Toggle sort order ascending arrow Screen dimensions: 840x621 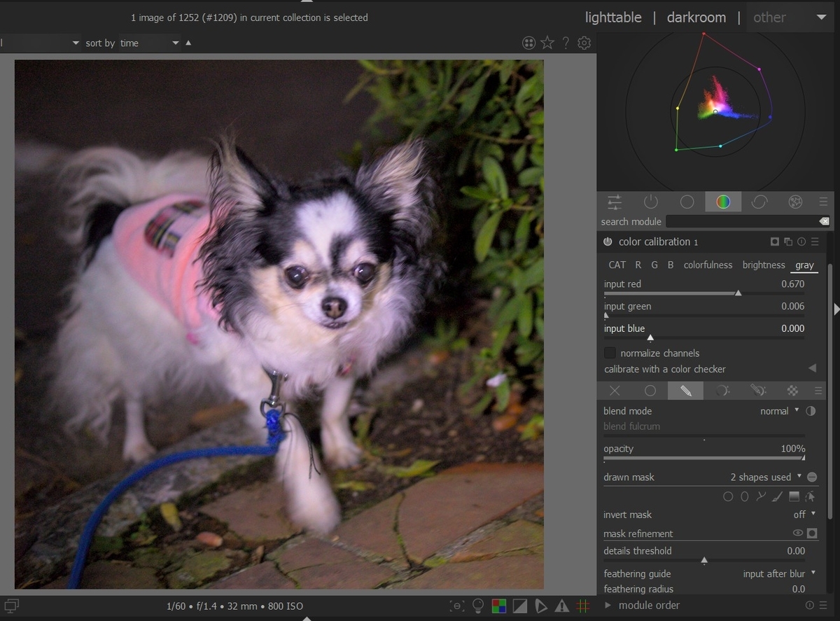click(188, 43)
